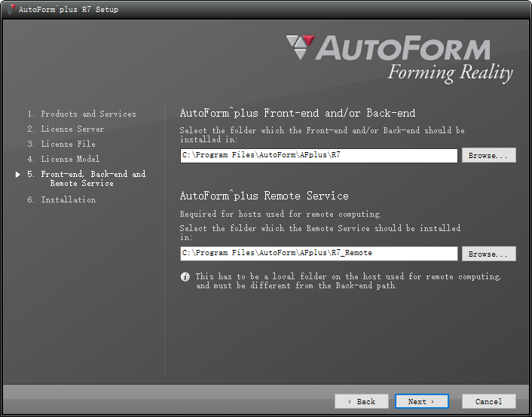The width and height of the screenshot is (532, 417).
Task: Focus the R7 install path field
Action: pyautogui.click(x=319, y=155)
